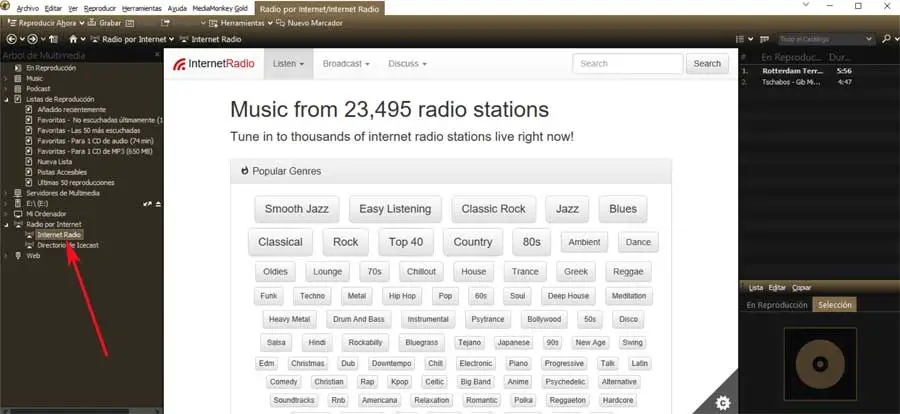Expand the Web tree node
The height and width of the screenshot is (414, 900).
6,256
